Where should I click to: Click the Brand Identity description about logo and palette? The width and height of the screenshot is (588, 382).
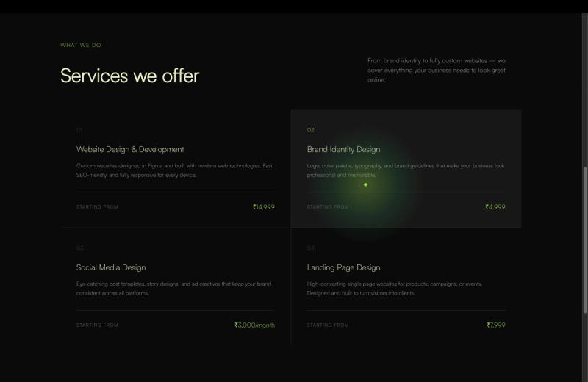(406, 170)
